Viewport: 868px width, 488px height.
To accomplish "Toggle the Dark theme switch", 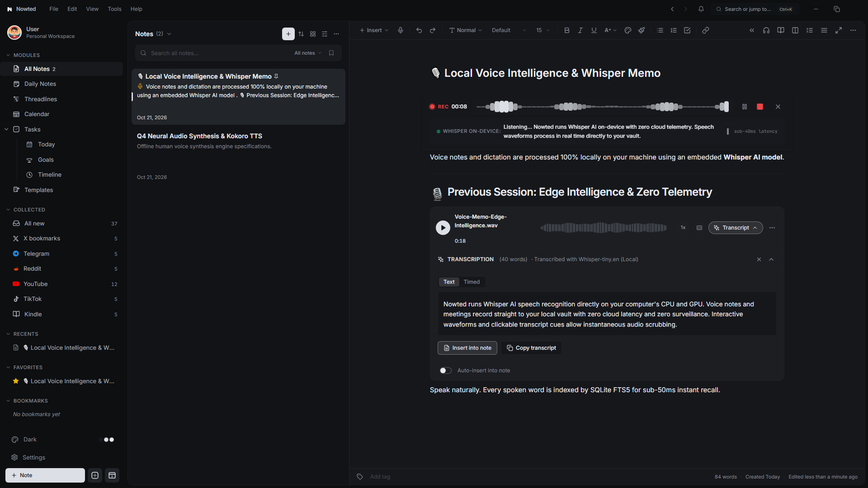I will point(107,440).
